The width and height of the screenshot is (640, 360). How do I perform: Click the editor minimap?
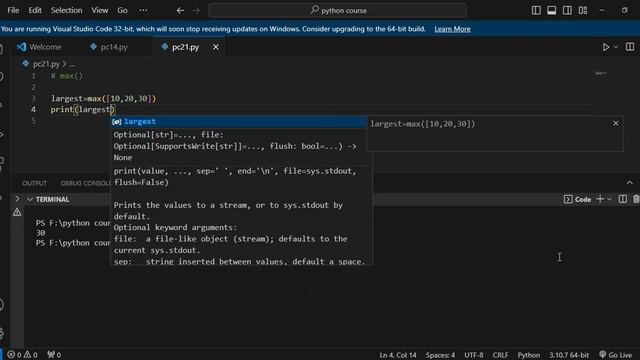601,74
